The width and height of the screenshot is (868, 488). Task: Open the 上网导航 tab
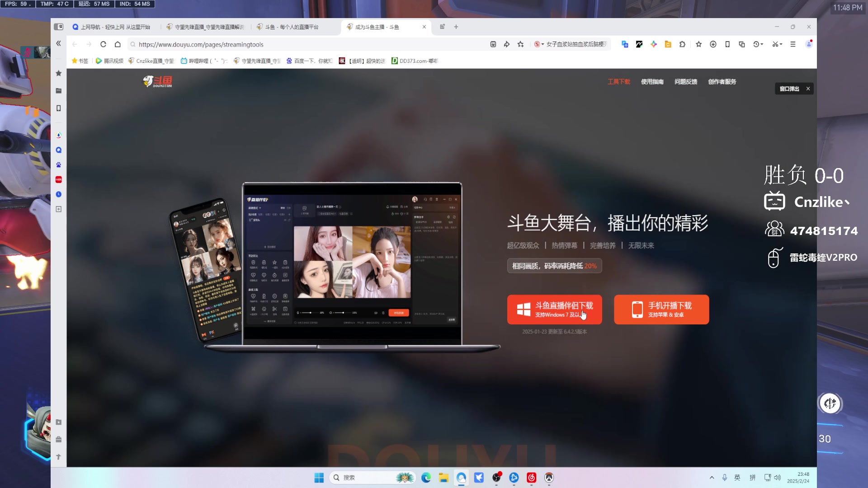(x=111, y=27)
